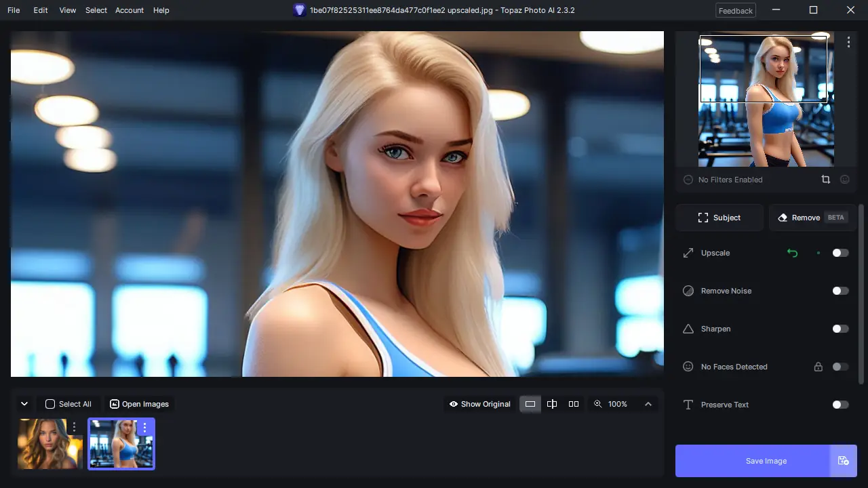Click the Open Images button

pos(139,403)
